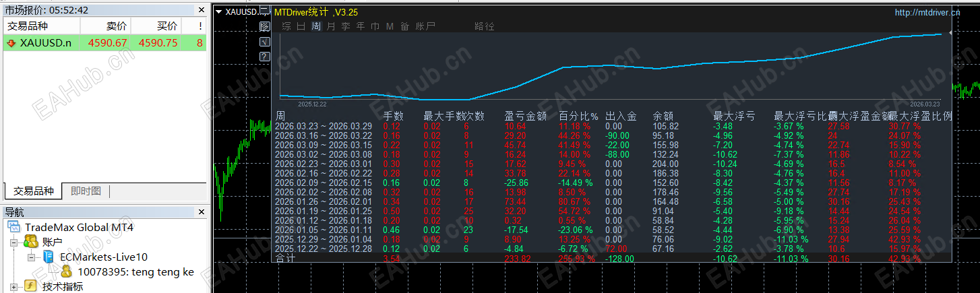Click the 图 chart toggle icon of MTDriver
The width and height of the screenshot is (980, 293).
(x=265, y=26)
